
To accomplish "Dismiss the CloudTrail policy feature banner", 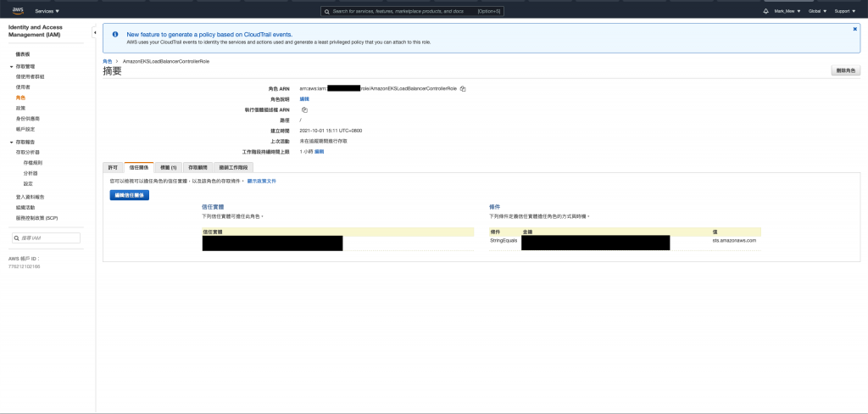I will (854, 30).
